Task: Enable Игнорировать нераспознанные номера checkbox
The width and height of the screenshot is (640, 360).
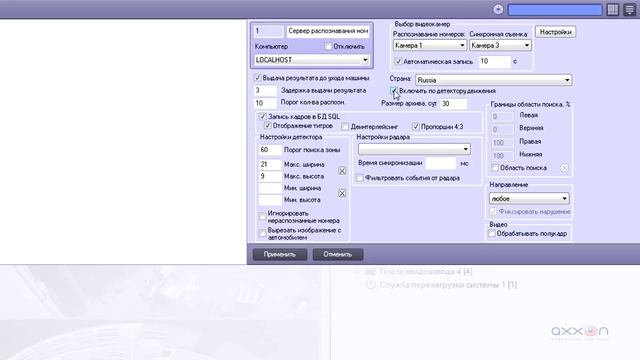Action: pos(263,217)
